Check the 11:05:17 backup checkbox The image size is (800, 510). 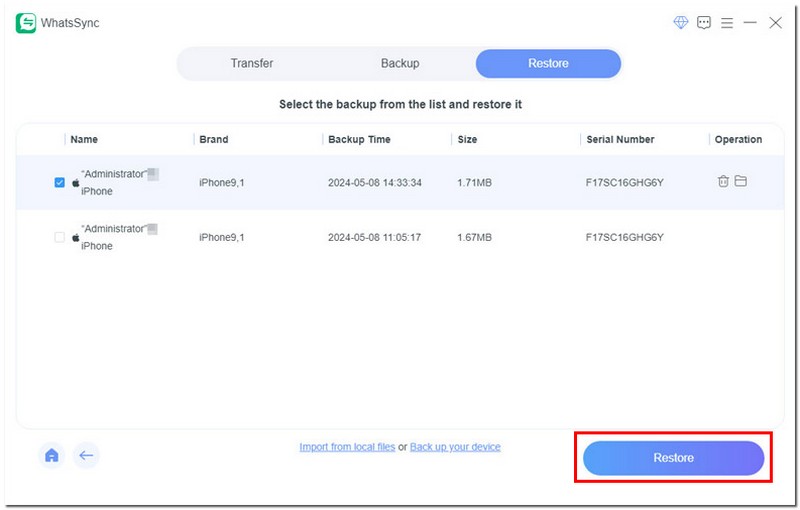[59, 237]
